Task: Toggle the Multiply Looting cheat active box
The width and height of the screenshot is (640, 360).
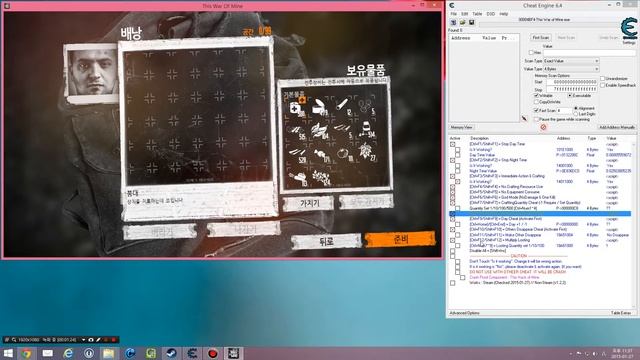Action: pyautogui.click(x=452, y=240)
